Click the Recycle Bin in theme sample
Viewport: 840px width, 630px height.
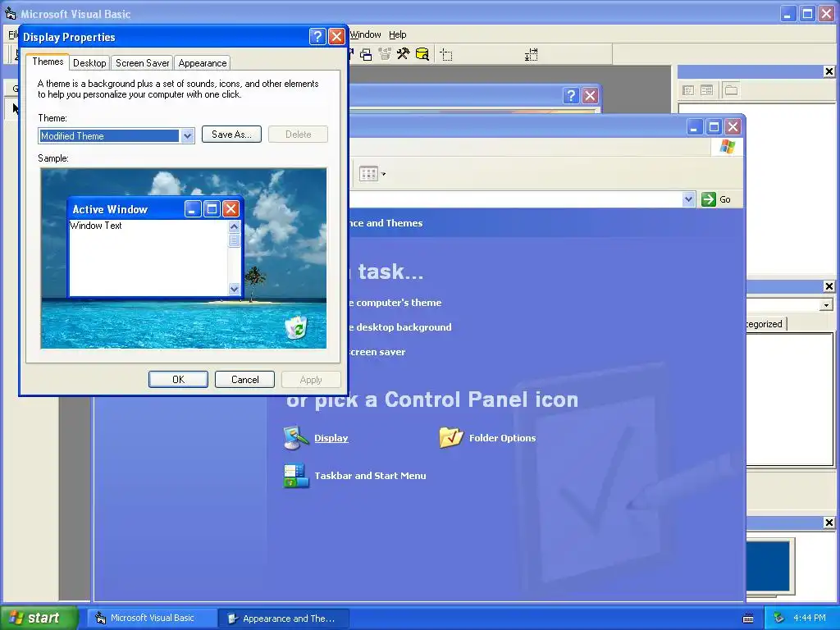pyautogui.click(x=295, y=326)
